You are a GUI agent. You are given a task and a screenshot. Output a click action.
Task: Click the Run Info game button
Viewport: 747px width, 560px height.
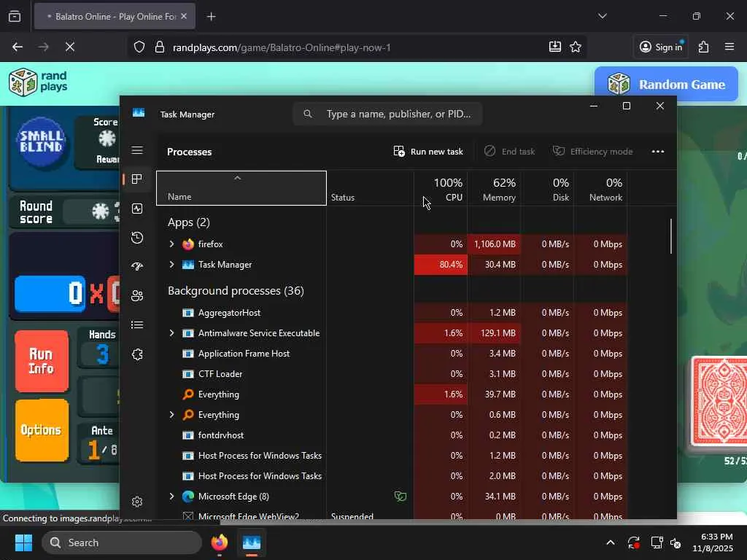(x=42, y=361)
